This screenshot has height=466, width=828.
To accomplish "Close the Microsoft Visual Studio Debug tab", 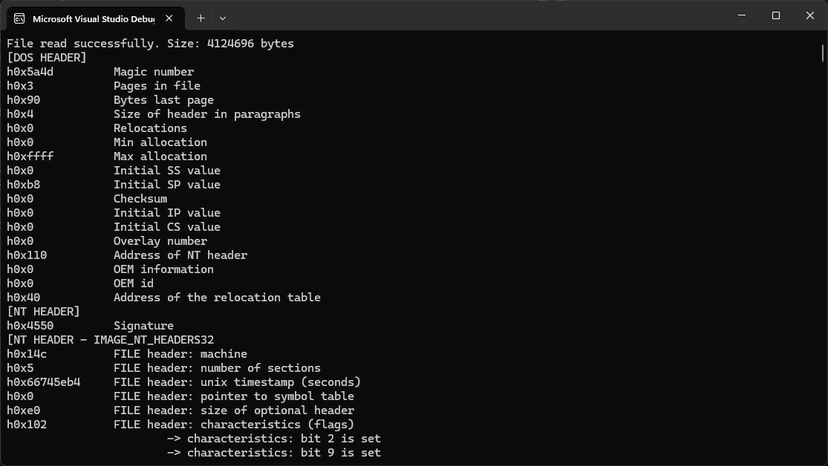I will [x=169, y=18].
